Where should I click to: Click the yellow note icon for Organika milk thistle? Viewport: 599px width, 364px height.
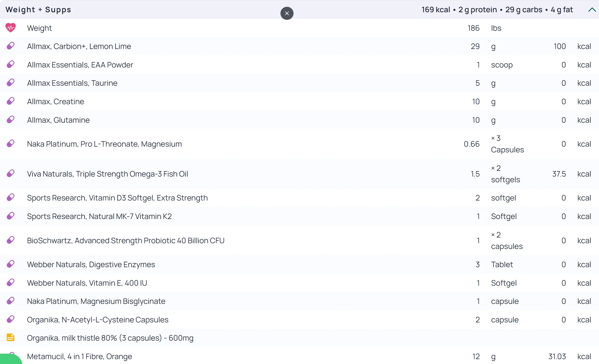coord(11,337)
